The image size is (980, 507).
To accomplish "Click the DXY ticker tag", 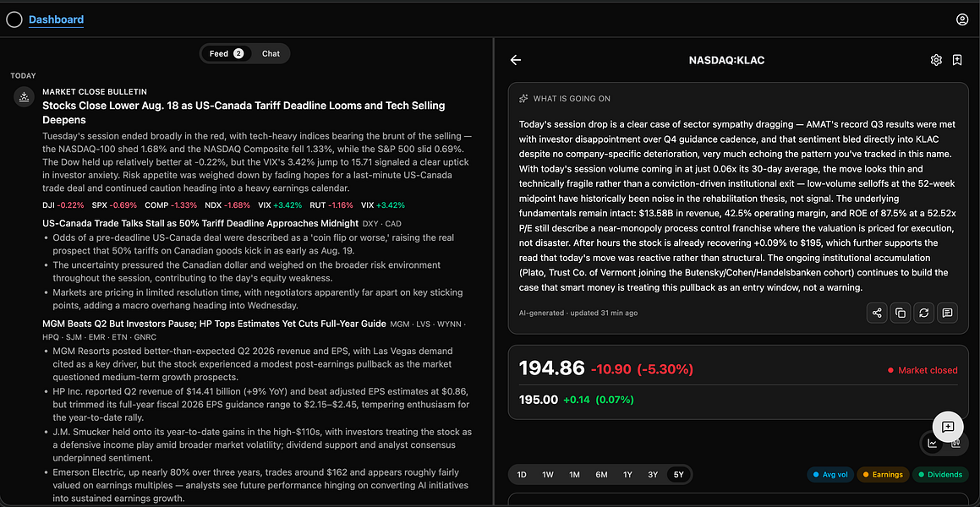I will pyautogui.click(x=370, y=224).
